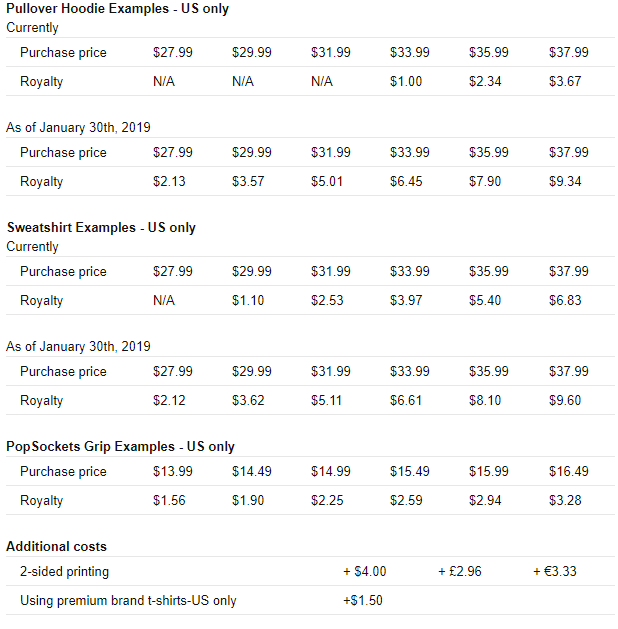Click the Pullover Hoodie Examples heading
The height and width of the screenshot is (629, 618).
pos(118,9)
